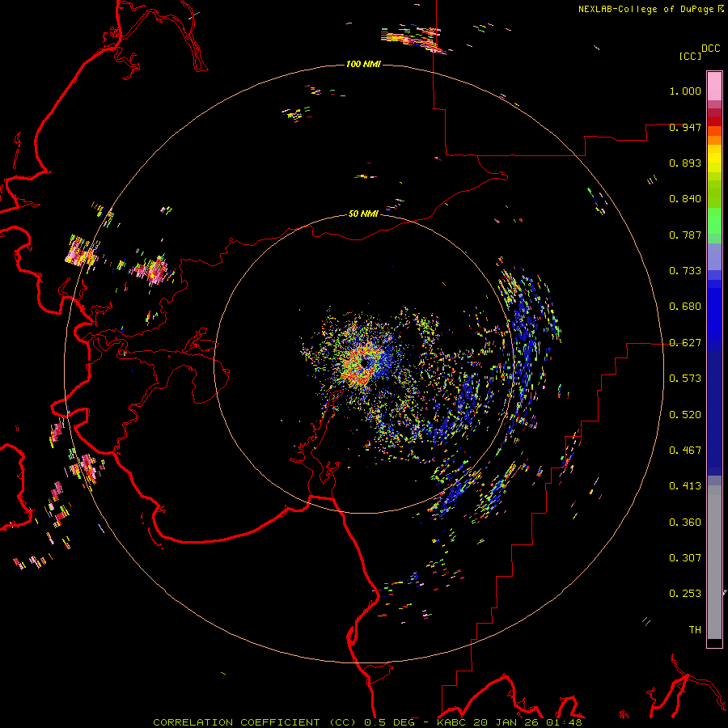The height and width of the screenshot is (728, 728).
Task: Click the 0.253 legend value
Action: (x=685, y=594)
